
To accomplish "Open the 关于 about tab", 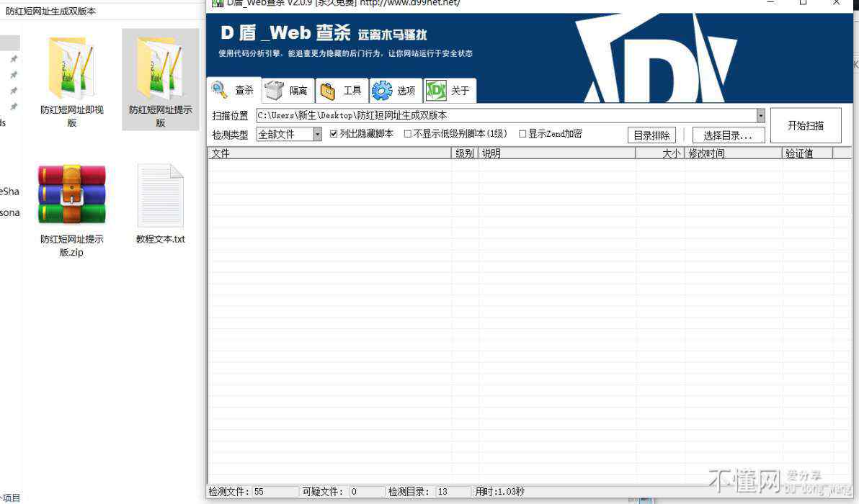I will click(450, 90).
